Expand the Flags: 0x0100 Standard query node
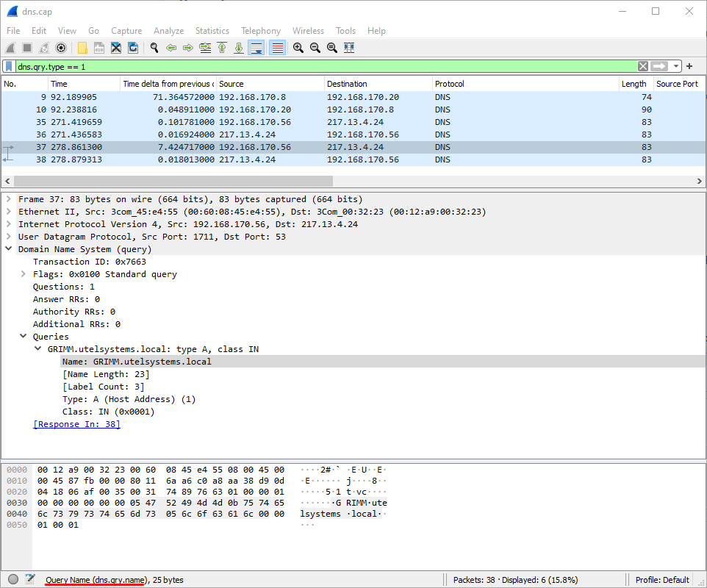This screenshot has width=707, height=588. (24, 274)
